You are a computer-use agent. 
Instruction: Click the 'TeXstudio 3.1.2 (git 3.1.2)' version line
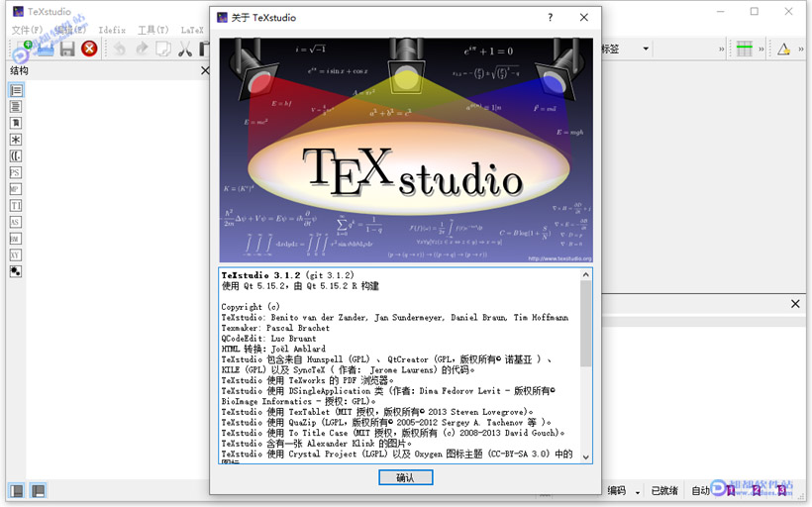[288, 275]
